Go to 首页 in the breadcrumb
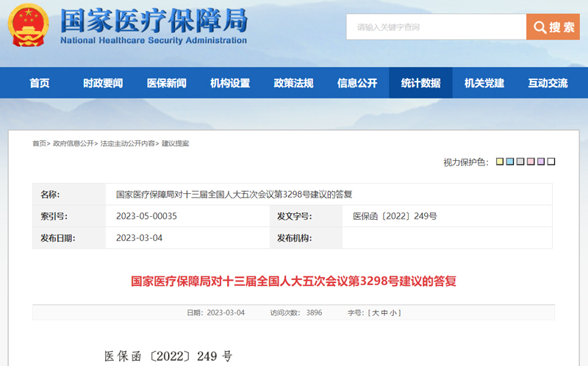The height and width of the screenshot is (366, 588). coord(40,143)
